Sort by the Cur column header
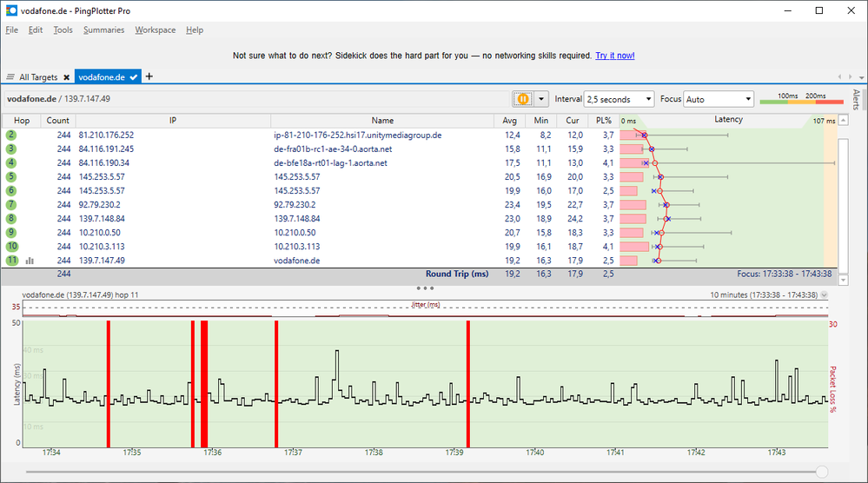 tap(573, 120)
